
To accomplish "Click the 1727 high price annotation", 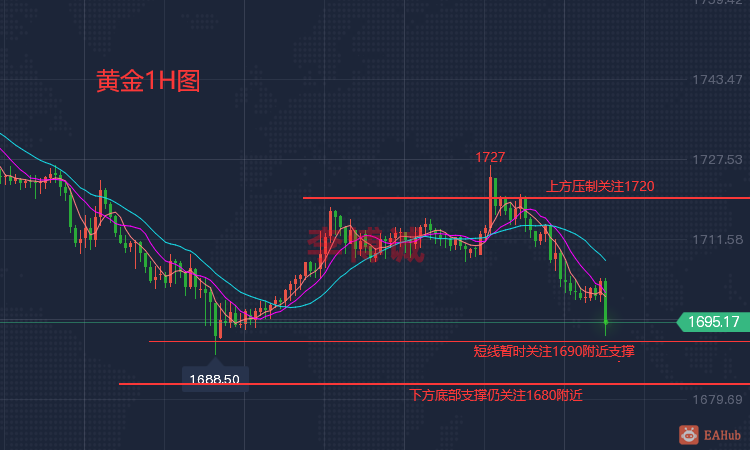I will click(490, 157).
